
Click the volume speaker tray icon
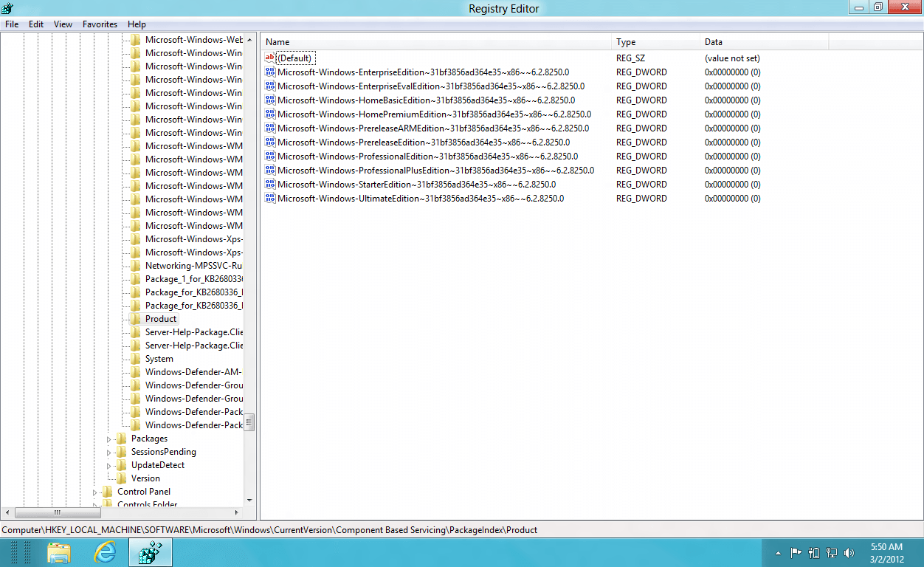point(849,552)
